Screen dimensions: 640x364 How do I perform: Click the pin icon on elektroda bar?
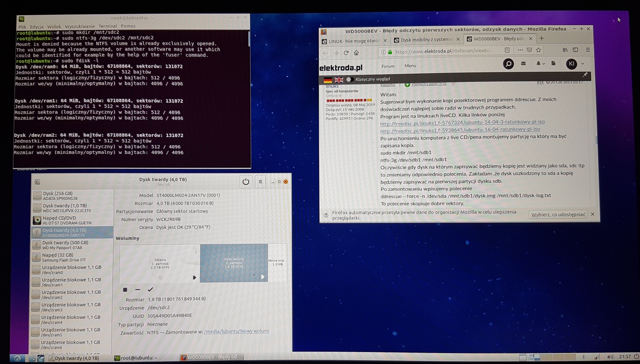[x=585, y=75]
